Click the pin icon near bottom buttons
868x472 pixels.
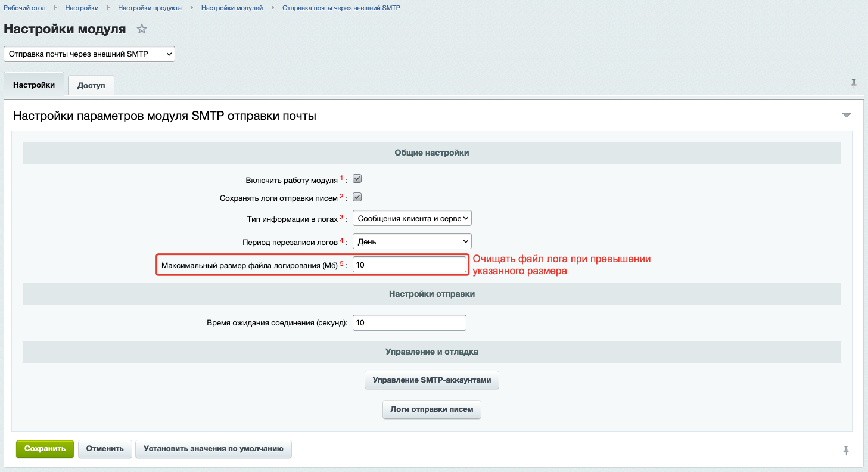coord(846,451)
